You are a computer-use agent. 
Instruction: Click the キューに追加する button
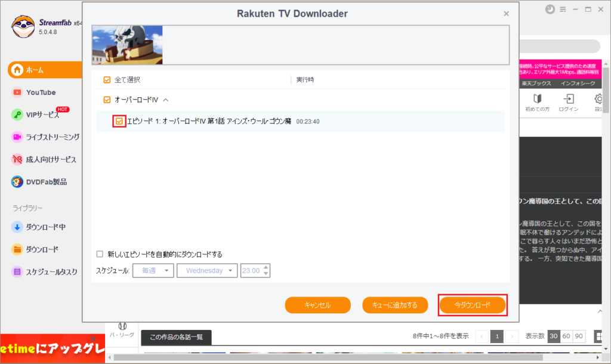395,305
